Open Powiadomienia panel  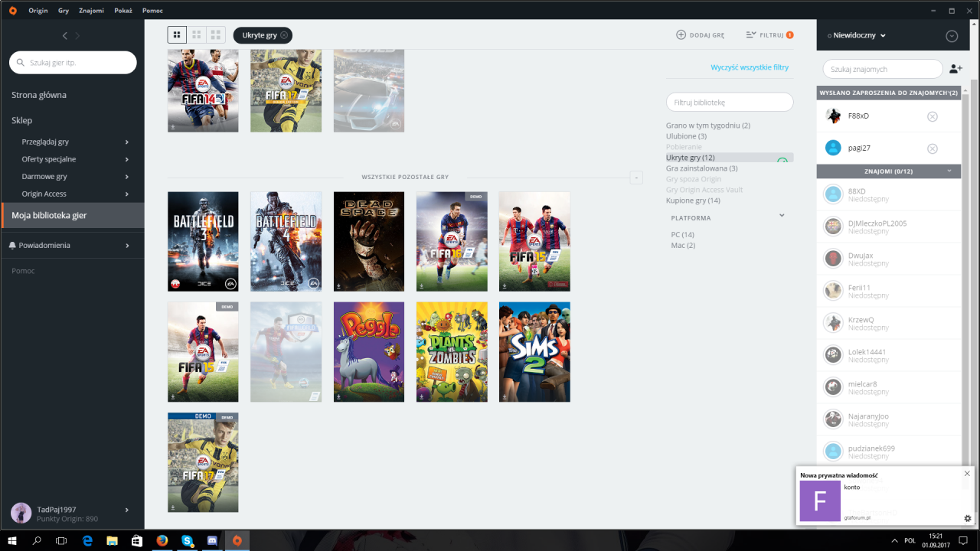pyautogui.click(x=72, y=245)
